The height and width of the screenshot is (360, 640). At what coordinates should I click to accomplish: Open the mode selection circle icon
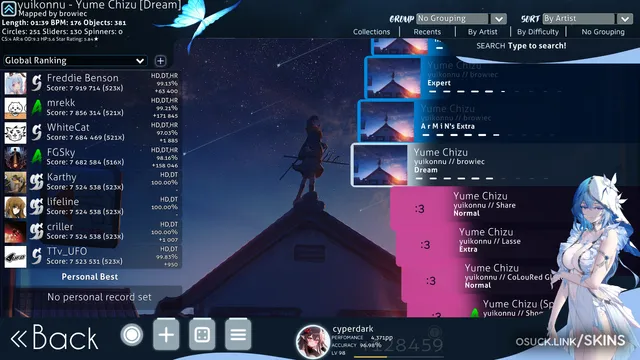click(131, 335)
